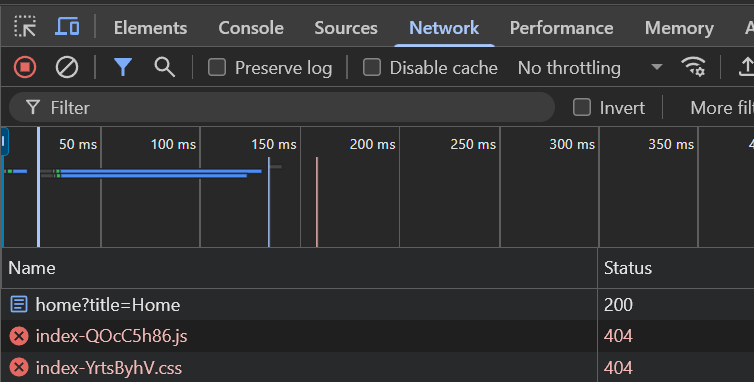Viewport: 754px width, 382px height.
Task: Open network conditions wifi settings icon
Action: [x=693, y=66]
